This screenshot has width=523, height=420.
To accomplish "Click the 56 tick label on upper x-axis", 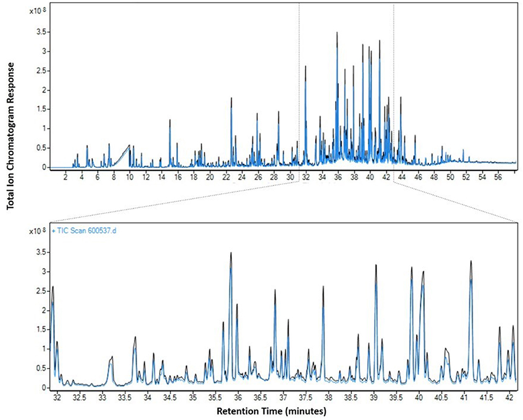I will (498, 177).
